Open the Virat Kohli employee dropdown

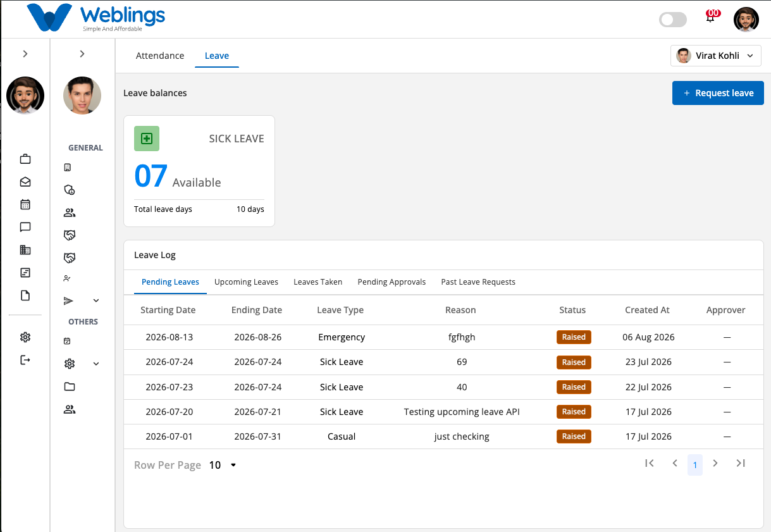(716, 56)
